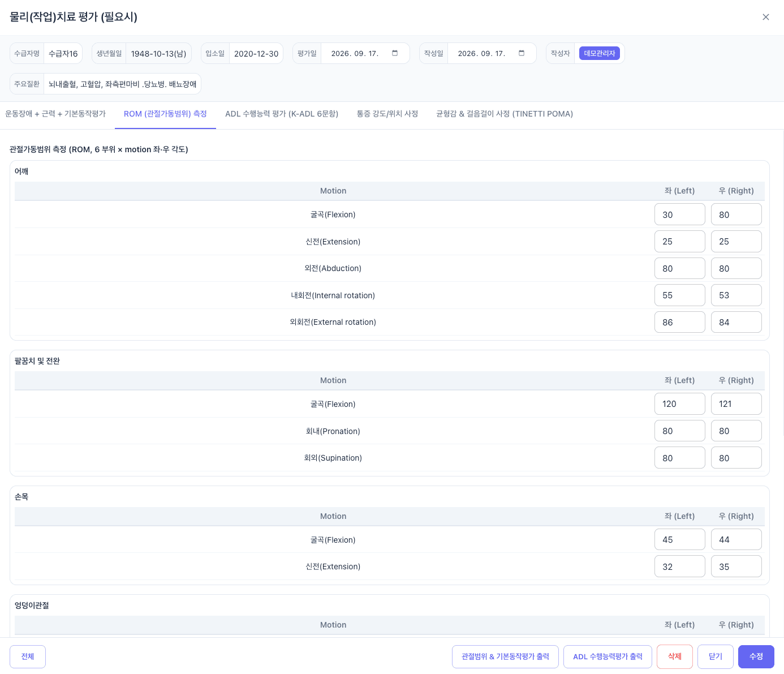The width and height of the screenshot is (784, 674).
Task: Click the 닫기 button
Action: [x=716, y=656]
